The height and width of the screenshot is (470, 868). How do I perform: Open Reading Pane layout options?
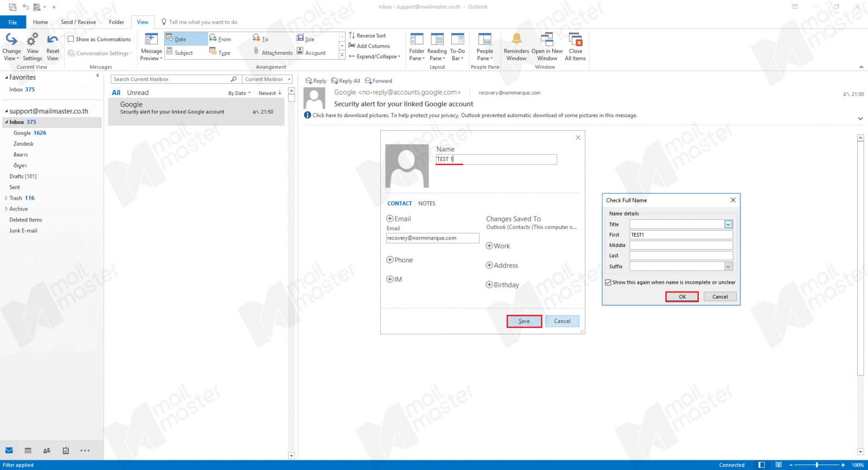tap(437, 47)
